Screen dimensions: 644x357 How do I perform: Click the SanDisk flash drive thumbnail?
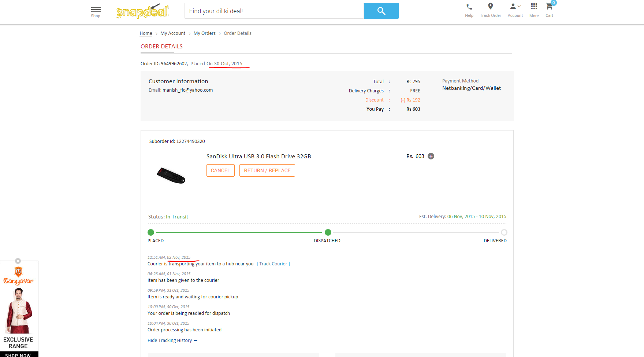point(171,175)
